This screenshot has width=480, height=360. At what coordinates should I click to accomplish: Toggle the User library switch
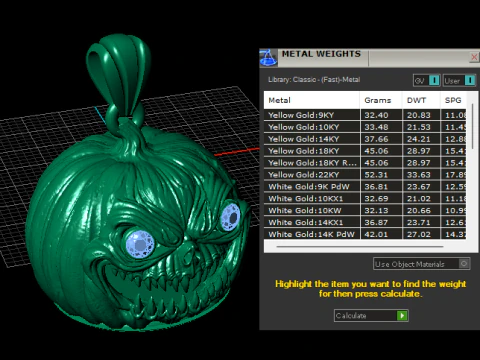tap(459, 80)
